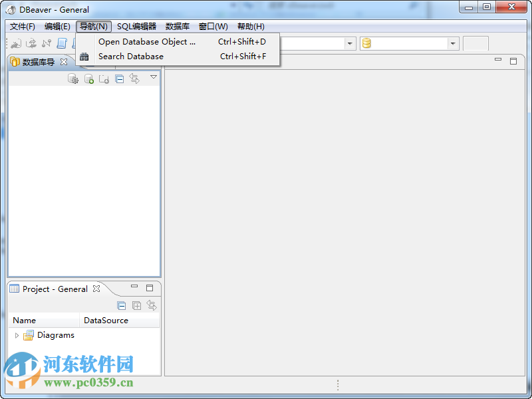Click the expand panels icon in Project toolbar

point(136,305)
